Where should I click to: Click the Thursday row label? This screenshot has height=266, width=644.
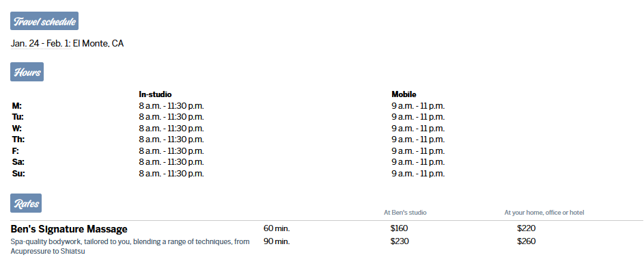(x=18, y=139)
